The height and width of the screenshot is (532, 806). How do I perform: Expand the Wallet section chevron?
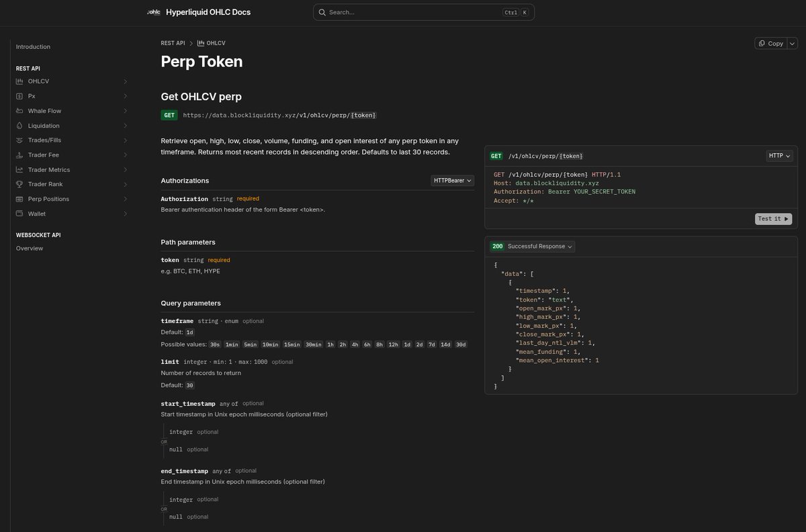pos(125,214)
